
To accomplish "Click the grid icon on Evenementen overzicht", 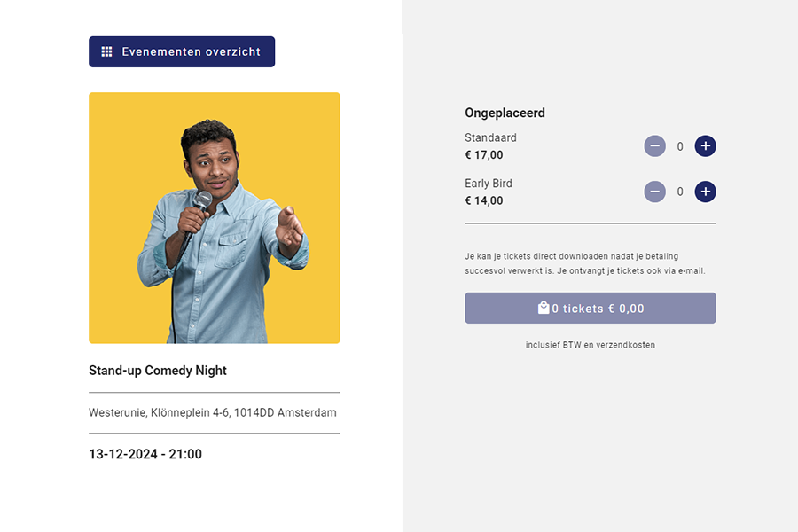I will pos(106,52).
